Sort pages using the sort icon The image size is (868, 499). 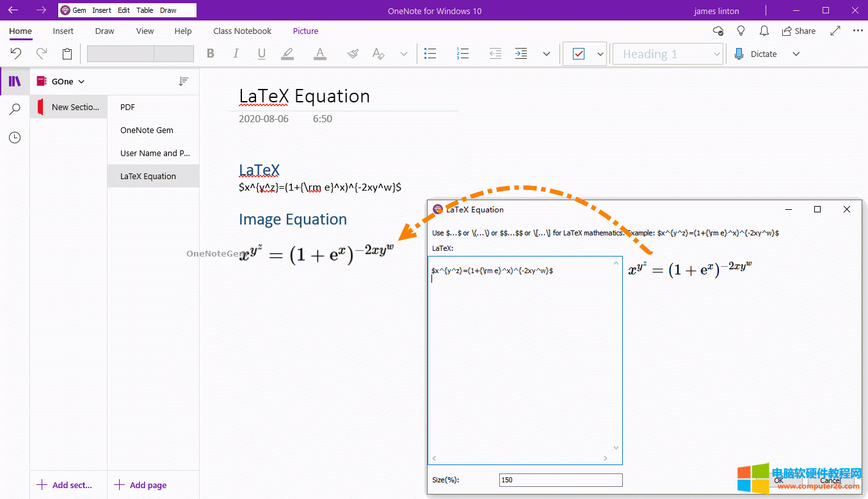184,81
